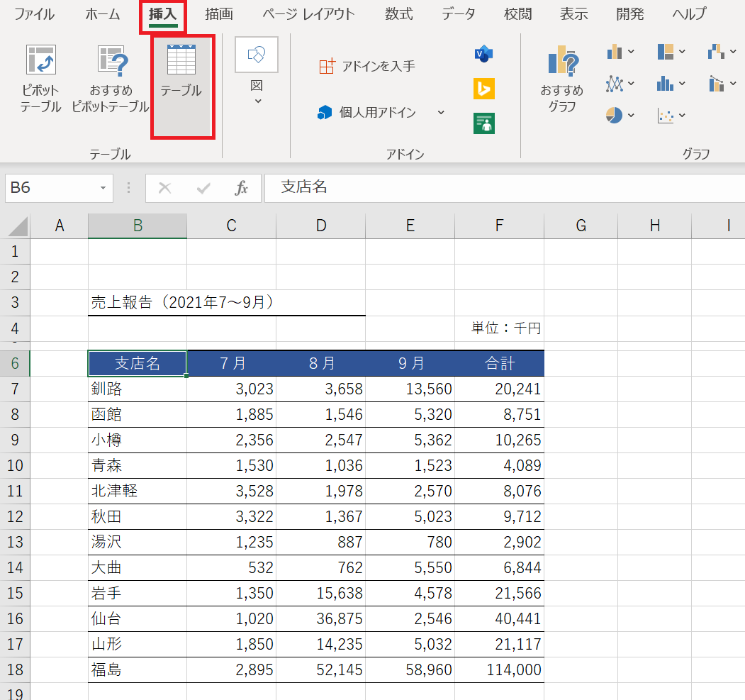Click the formula bar containing 支店名
Image resolution: width=745 pixels, height=700 pixels.
click(x=505, y=188)
